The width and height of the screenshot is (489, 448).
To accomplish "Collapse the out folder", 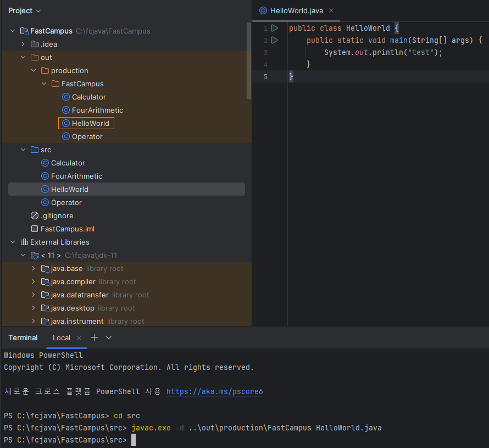I will 23,57.
